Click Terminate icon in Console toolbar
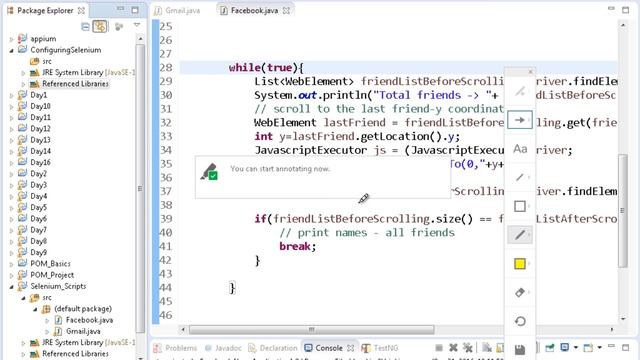 coord(439,348)
